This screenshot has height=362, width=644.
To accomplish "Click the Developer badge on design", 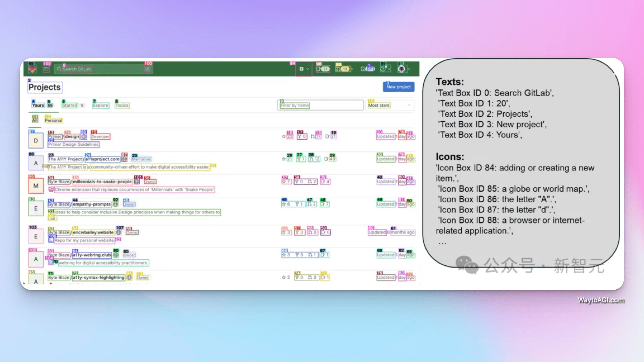I will (x=100, y=137).
